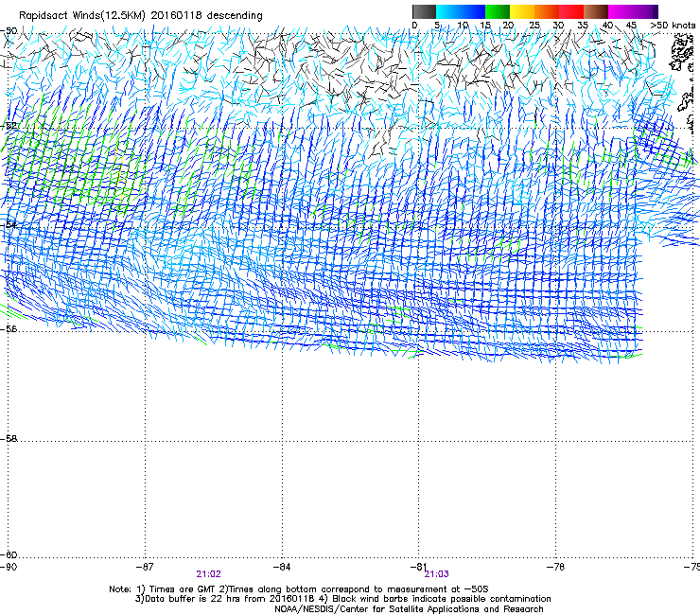Viewport: 700px width, 615px height.
Task: Click the gray 0-5 knots legend swatch
Action: point(424,11)
